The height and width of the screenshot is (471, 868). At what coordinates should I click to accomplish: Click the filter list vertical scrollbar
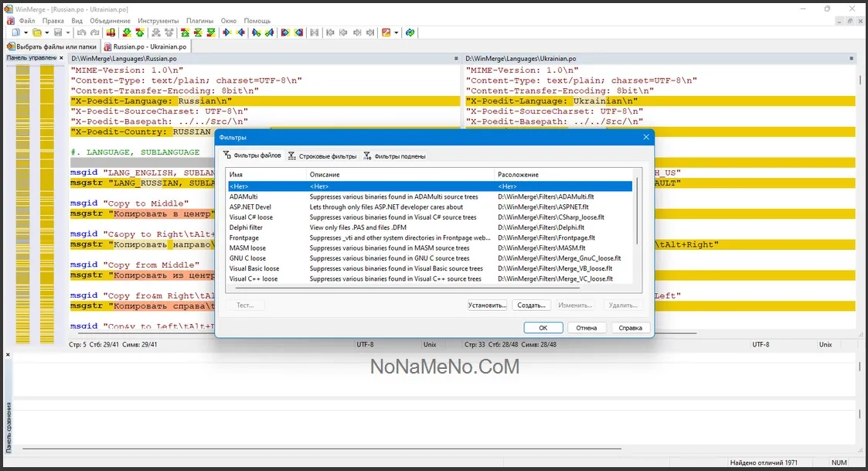coord(638,224)
